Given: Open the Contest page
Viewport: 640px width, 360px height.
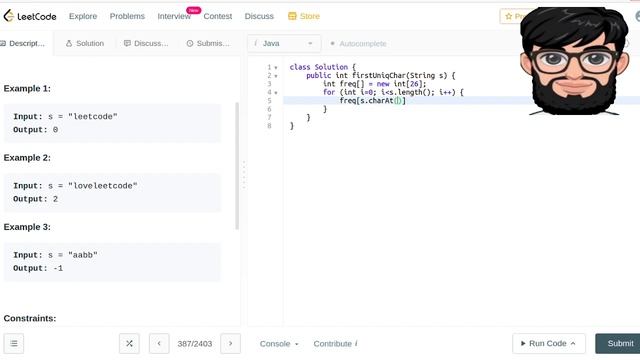Looking at the screenshot, I should 218,16.
